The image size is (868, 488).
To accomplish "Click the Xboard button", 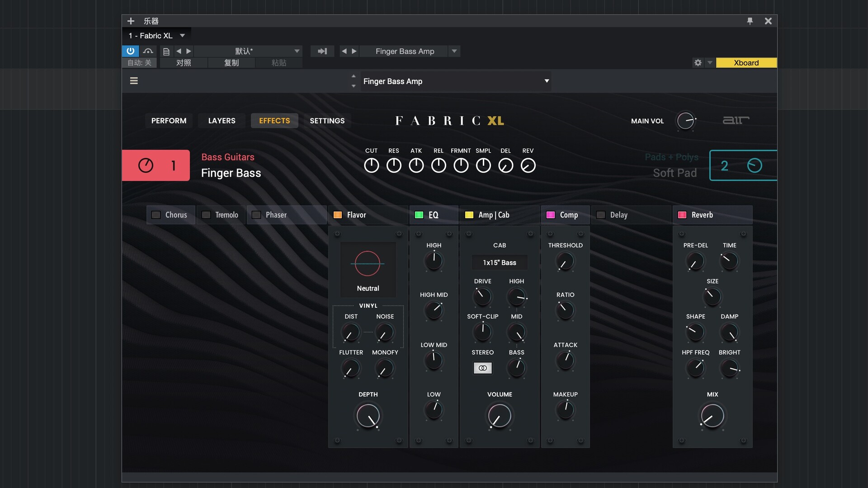I will tap(746, 63).
